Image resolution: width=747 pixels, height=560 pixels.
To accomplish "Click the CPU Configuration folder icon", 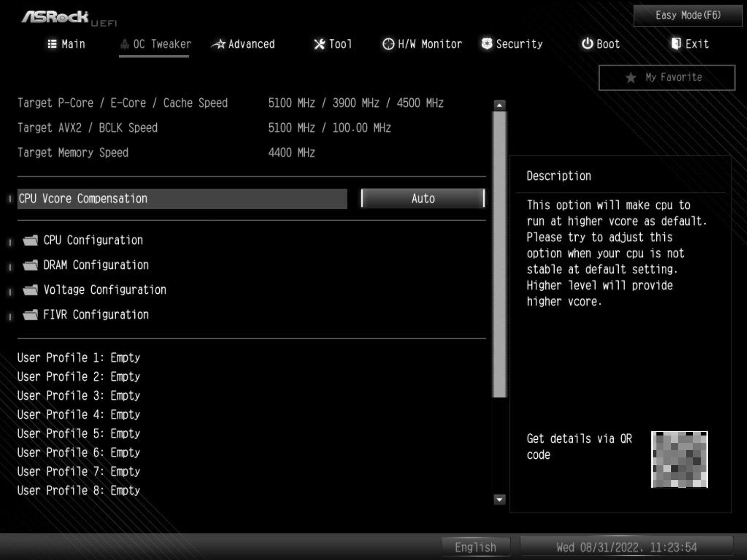I will pyautogui.click(x=30, y=240).
